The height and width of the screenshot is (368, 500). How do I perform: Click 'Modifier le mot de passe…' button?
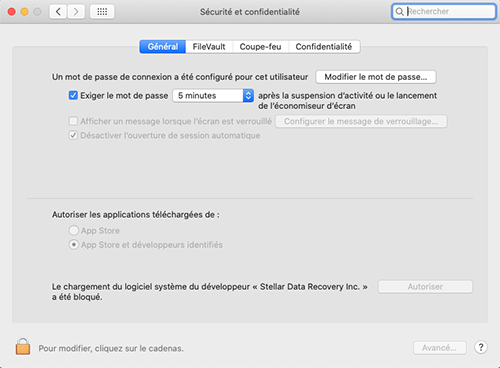(376, 77)
